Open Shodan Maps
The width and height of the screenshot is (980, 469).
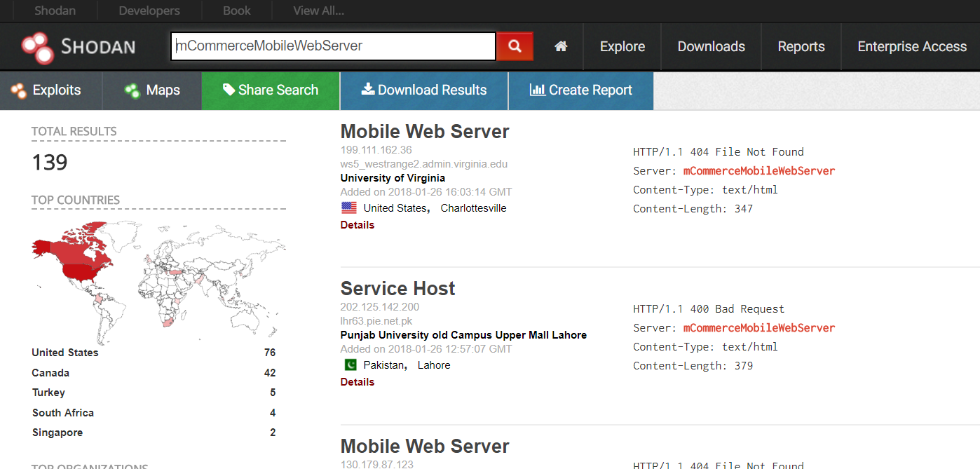(152, 90)
